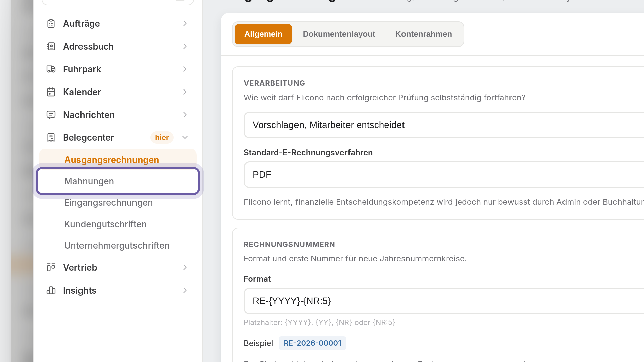Open the Standard-E-Rechnungsverfahren PDF dropdown

444,175
